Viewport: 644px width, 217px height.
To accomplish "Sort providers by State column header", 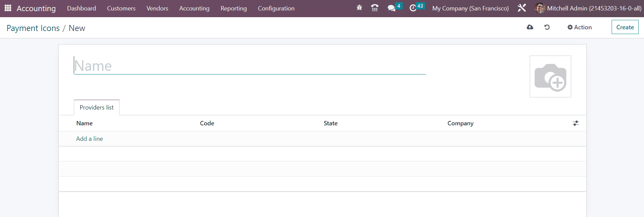I will [x=331, y=123].
